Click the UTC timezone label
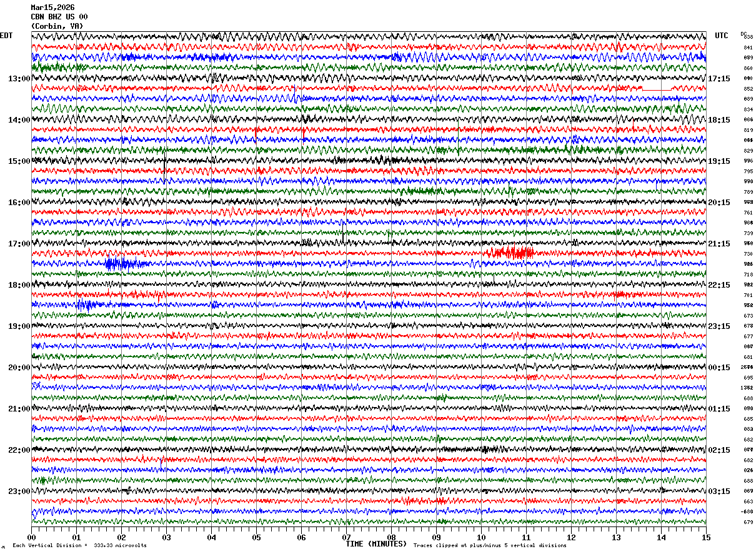756x554 pixels. click(x=722, y=36)
